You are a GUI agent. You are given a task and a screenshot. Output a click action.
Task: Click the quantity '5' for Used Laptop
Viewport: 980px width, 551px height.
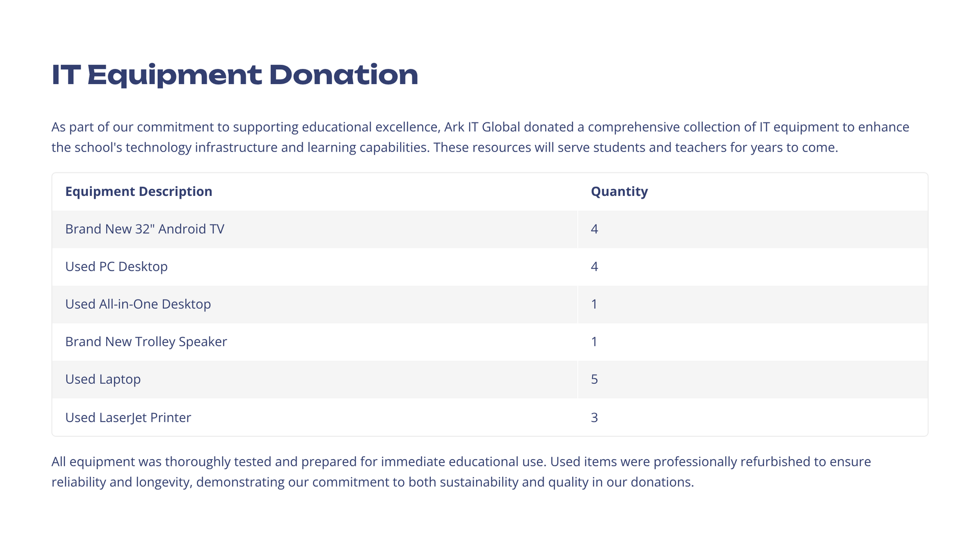coord(594,380)
